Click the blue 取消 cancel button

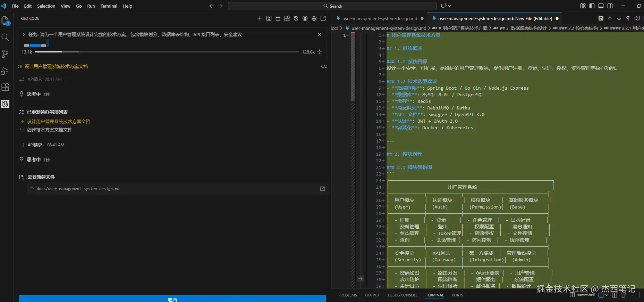pyautogui.click(x=172, y=299)
